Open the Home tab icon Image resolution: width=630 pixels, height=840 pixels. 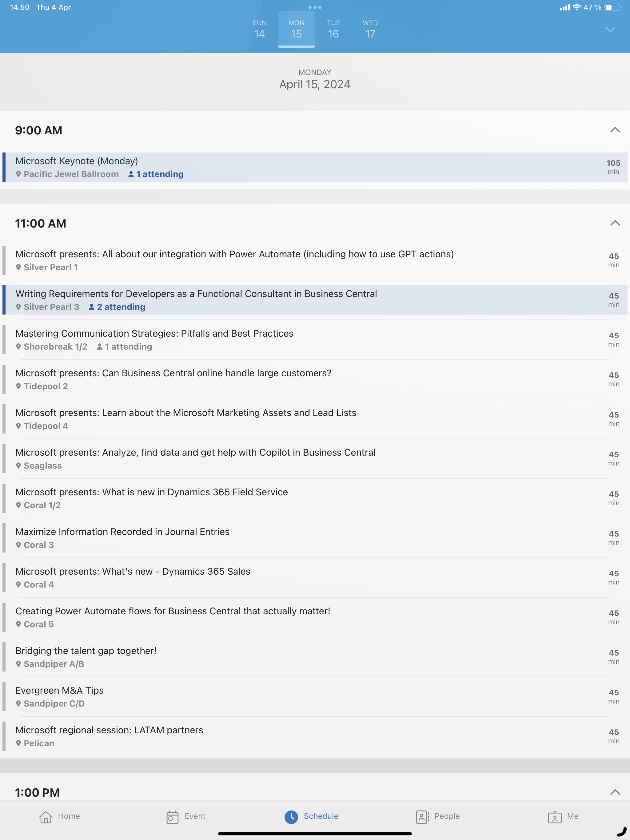(46, 817)
